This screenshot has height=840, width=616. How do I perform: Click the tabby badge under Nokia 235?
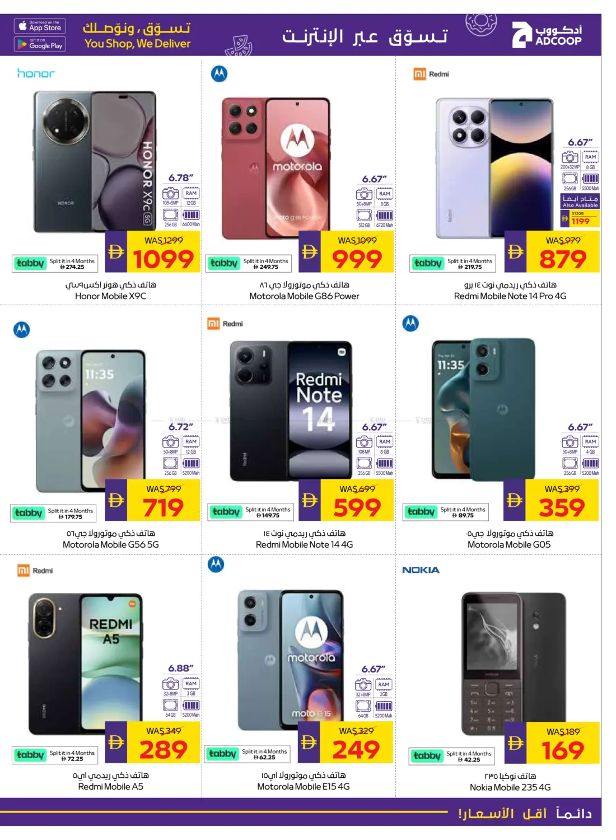(x=452, y=756)
